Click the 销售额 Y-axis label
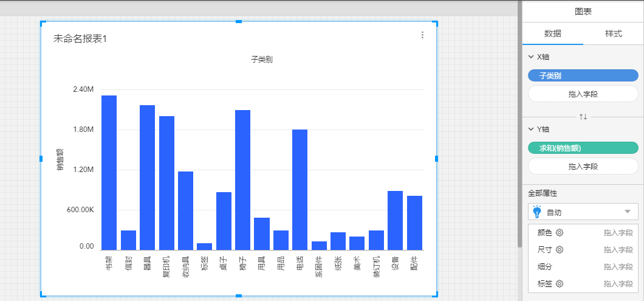This screenshot has height=301, width=644. [x=60, y=159]
